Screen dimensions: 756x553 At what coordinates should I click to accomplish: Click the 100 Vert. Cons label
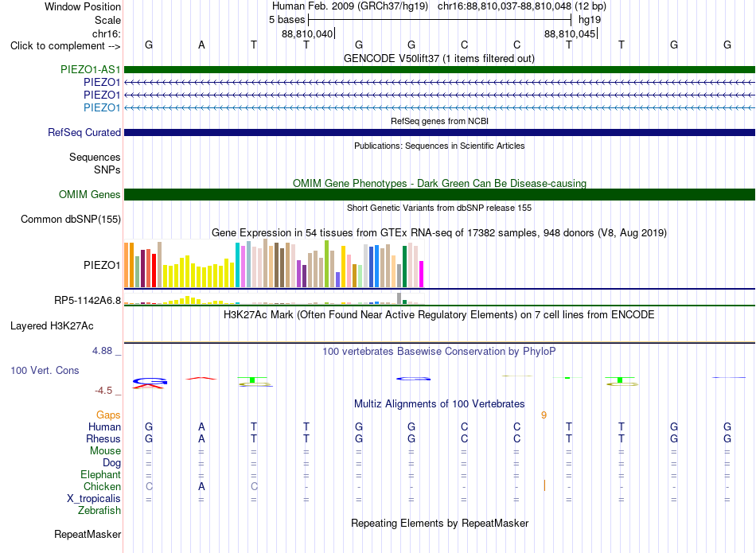click(45, 370)
